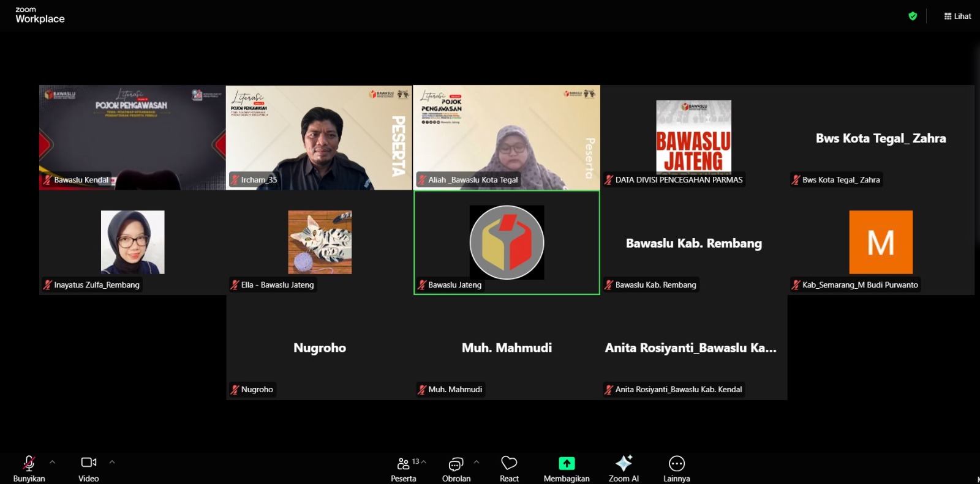
Task: Change layout with Lihat view button
Action: pyautogui.click(x=957, y=17)
